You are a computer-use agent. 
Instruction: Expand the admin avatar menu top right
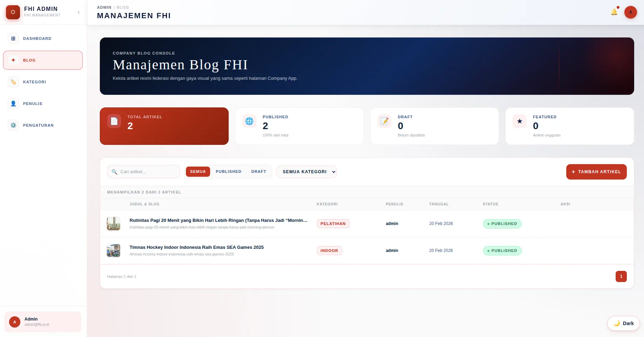pos(630,12)
